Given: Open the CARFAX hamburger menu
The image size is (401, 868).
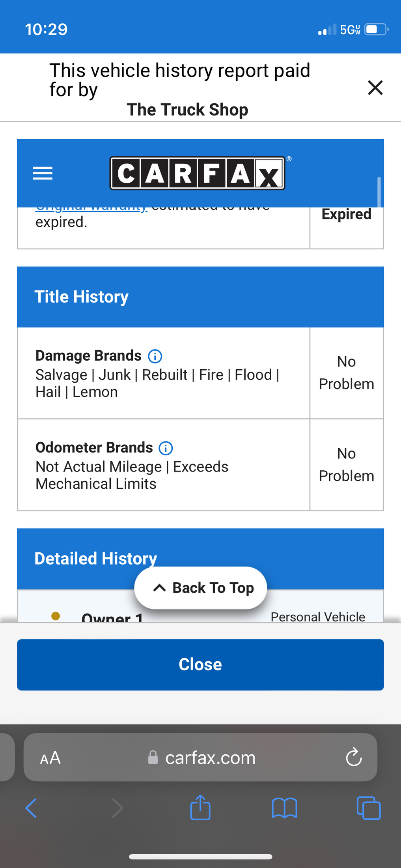Looking at the screenshot, I should coord(43,173).
